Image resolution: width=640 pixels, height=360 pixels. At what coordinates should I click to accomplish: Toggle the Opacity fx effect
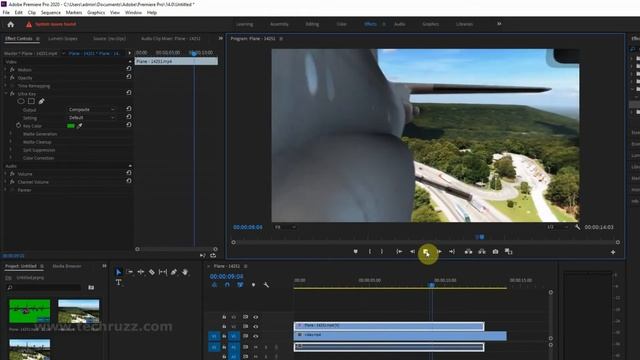(x=12, y=78)
